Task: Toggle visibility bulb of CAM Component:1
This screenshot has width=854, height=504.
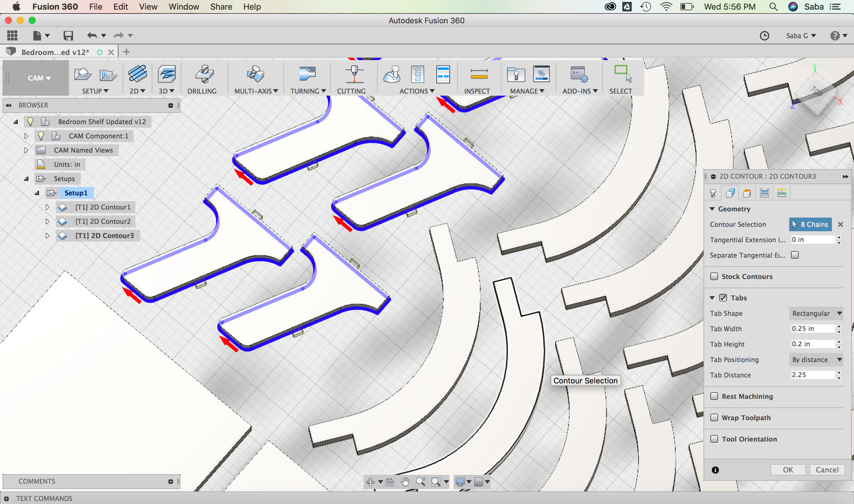Action: pyautogui.click(x=41, y=136)
